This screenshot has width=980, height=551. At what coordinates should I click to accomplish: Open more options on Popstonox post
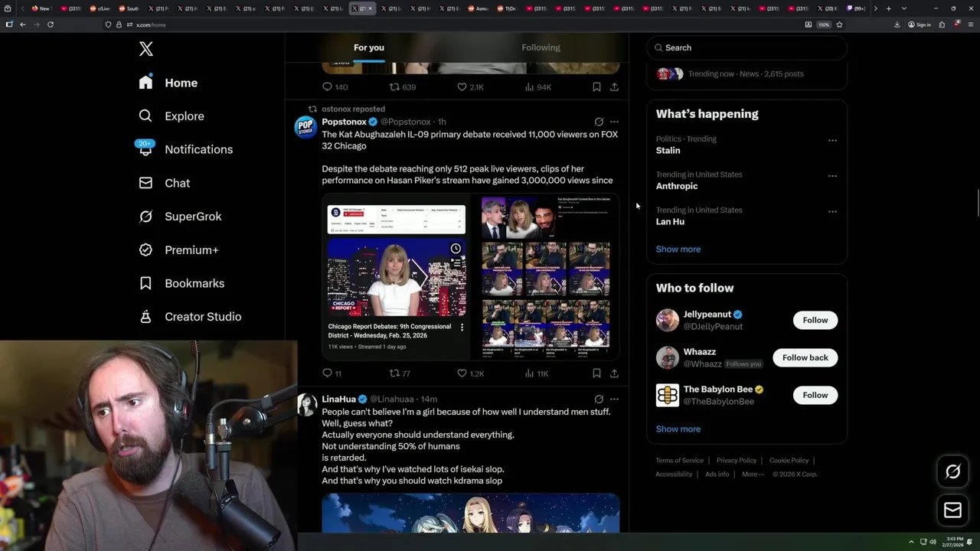[614, 122]
